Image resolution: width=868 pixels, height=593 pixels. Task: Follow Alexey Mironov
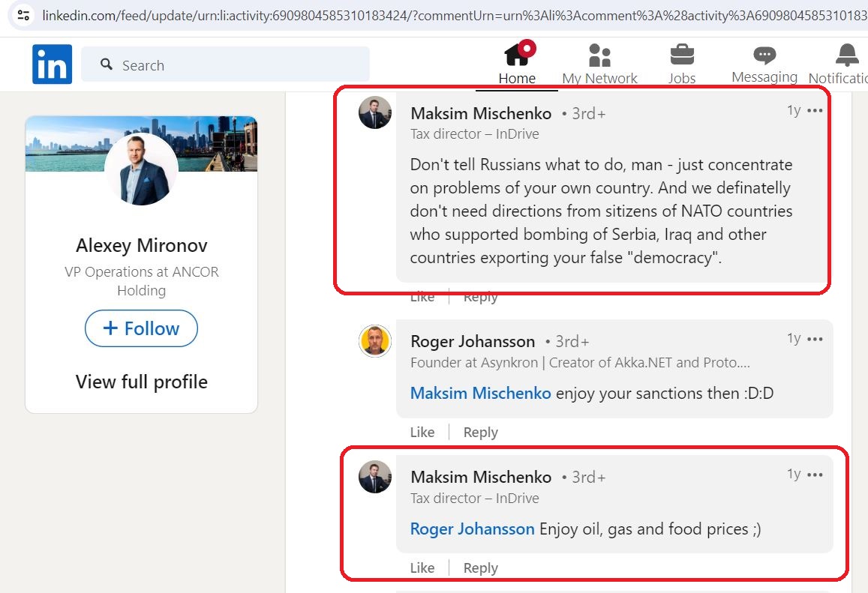pyautogui.click(x=141, y=328)
